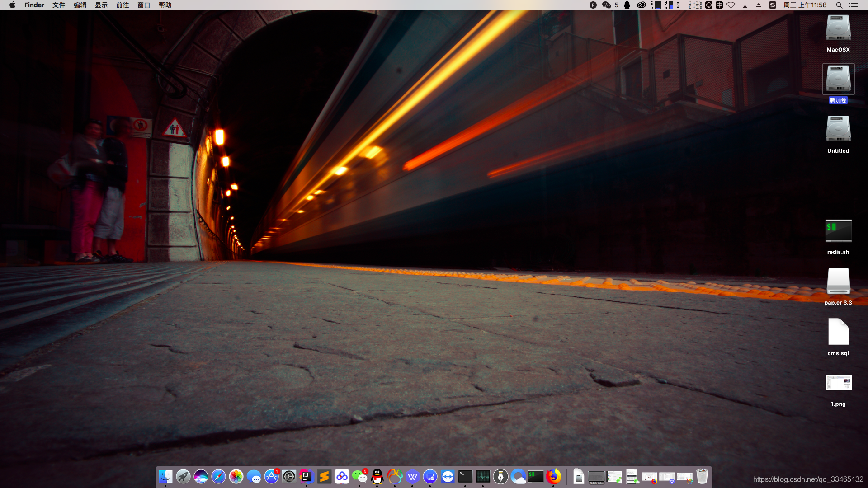Open Baidu Netdisk in the dock
The width and height of the screenshot is (868, 488).
click(342, 476)
